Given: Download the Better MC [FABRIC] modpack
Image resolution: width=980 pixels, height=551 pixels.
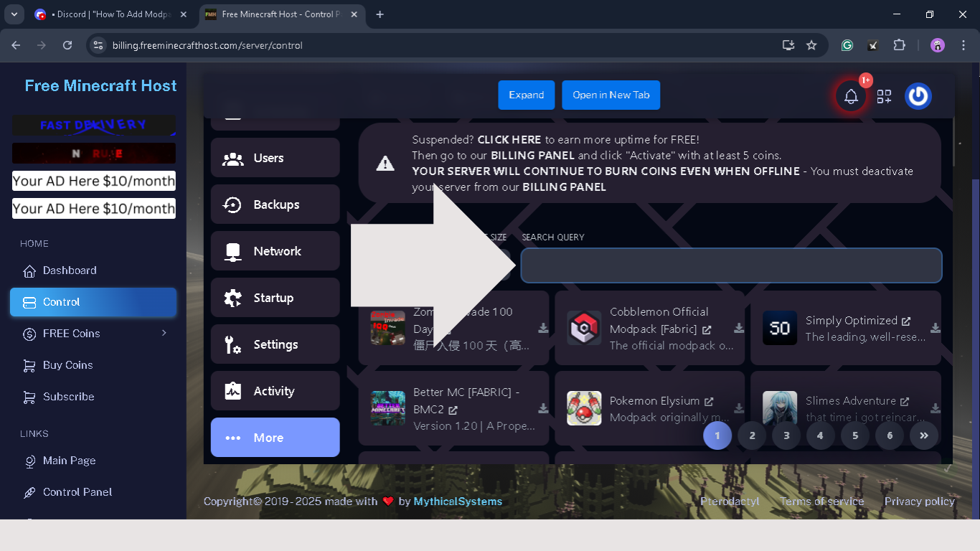Looking at the screenshot, I should click(x=543, y=408).
